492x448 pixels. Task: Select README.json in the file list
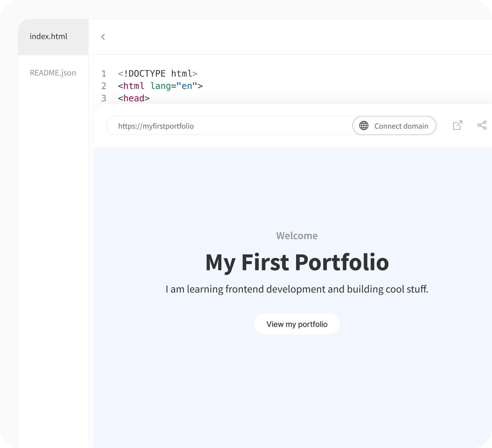pyautogui.click(x=53, y=73)
